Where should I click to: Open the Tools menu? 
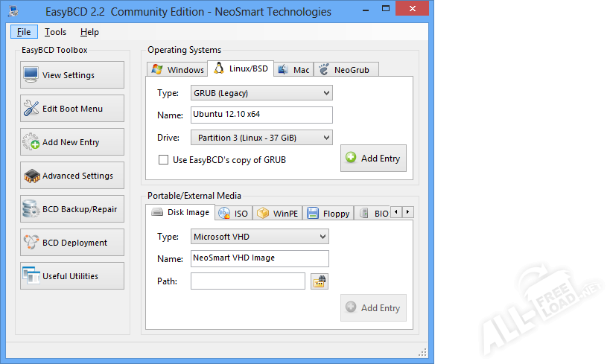click(55, 32)
